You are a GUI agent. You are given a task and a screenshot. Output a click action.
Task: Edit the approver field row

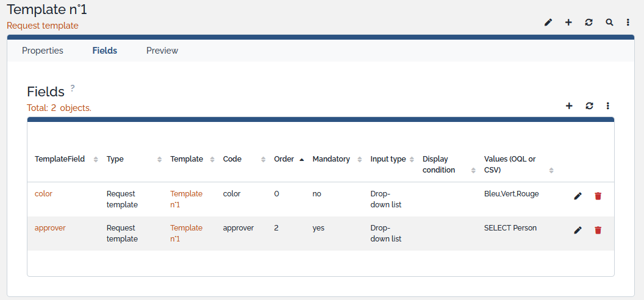(x=578, y=230)
